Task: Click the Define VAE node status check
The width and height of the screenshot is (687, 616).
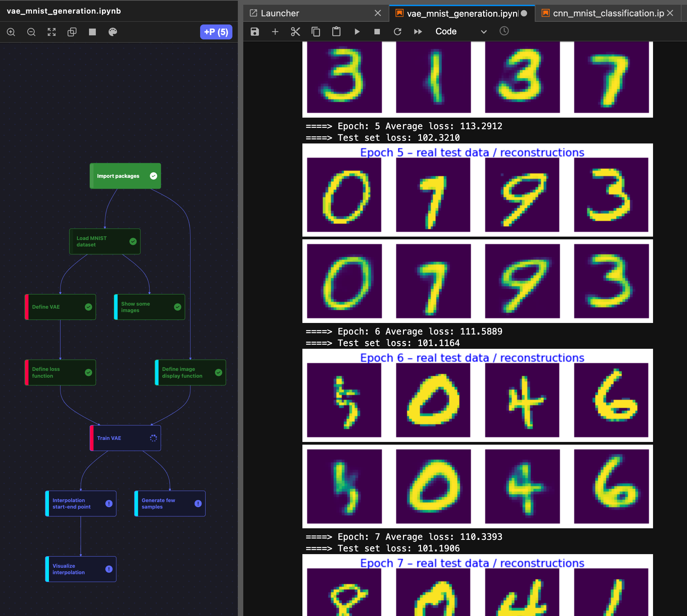Action: coord(88,307)
